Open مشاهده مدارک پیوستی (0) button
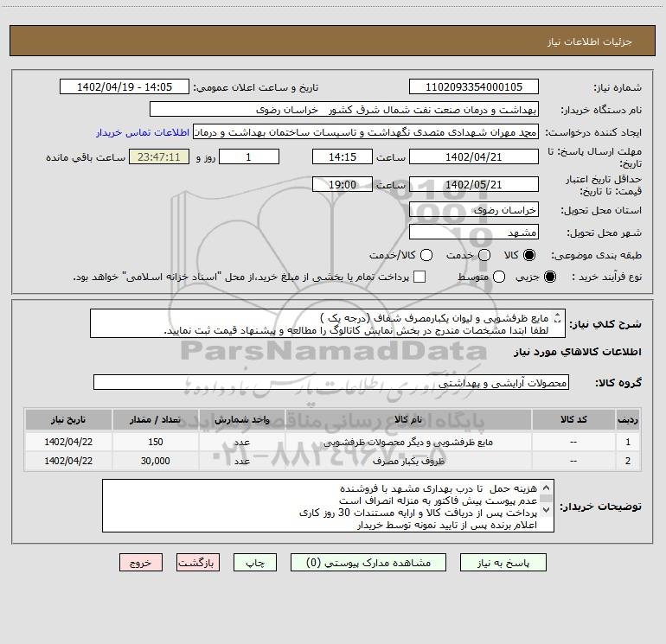Viewport: 666px width, 644px height. [368, 563]
